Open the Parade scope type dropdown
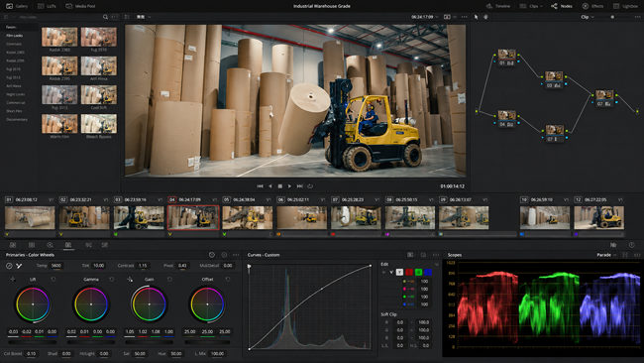 (606, 255)
